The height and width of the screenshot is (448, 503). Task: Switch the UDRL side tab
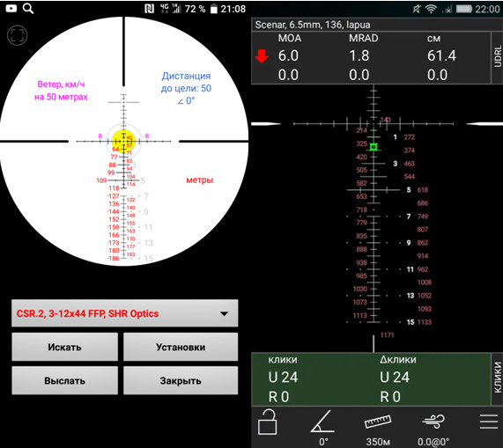(x=497, y=57)
